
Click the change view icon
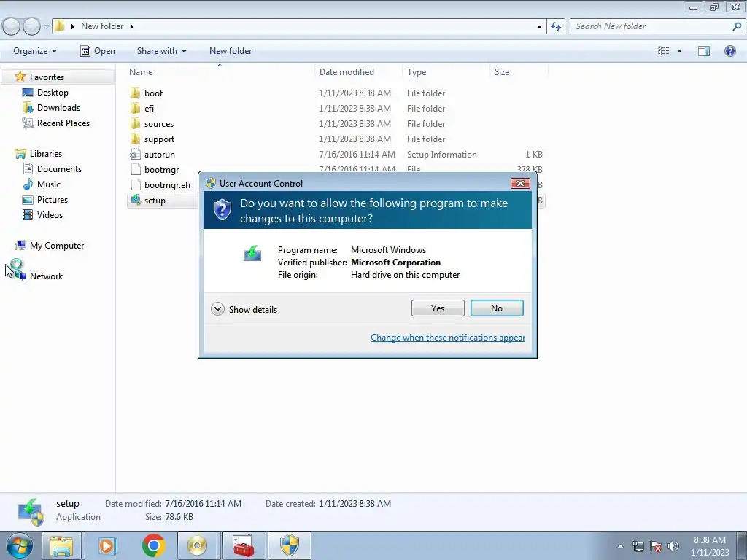pos(664,51)
